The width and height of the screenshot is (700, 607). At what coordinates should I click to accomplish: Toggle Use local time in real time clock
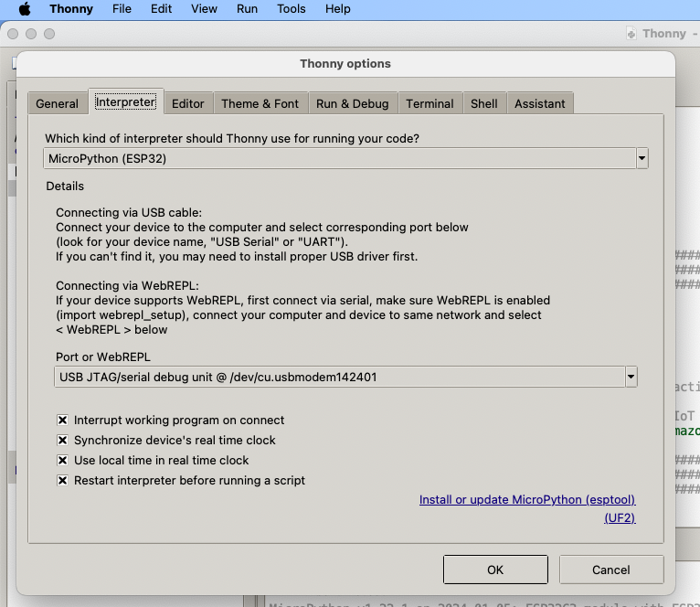(x=62, y=460)
